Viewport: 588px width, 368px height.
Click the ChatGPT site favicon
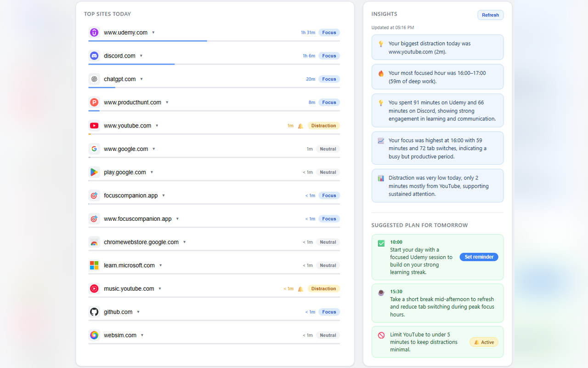94,79
